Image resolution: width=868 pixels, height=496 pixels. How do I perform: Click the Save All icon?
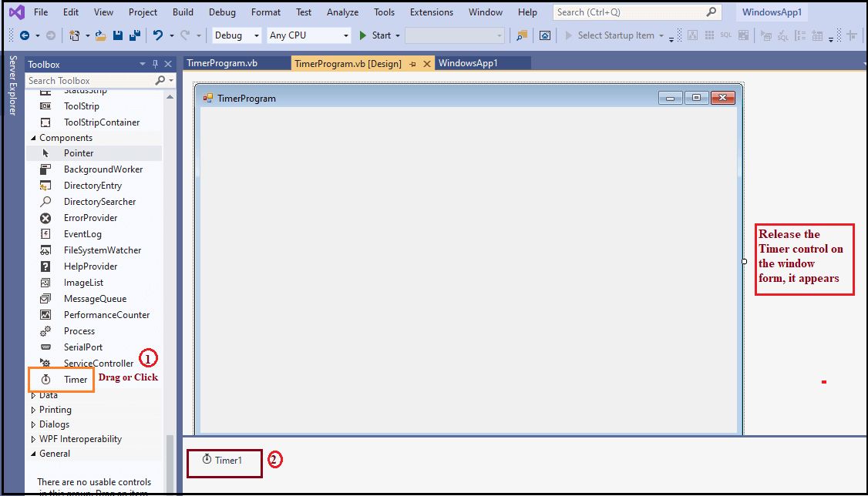[x=135, y=35]
